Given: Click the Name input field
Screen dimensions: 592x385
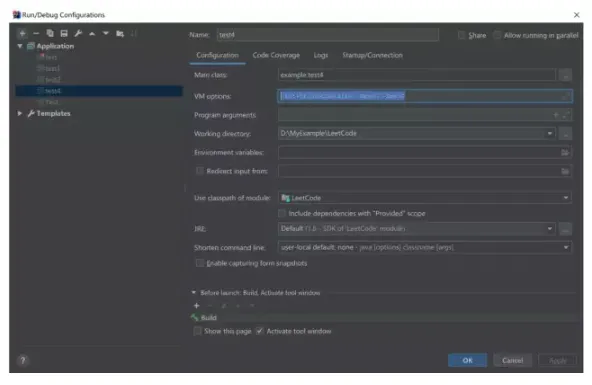Looking at the screenshot, I should [328, 35].
